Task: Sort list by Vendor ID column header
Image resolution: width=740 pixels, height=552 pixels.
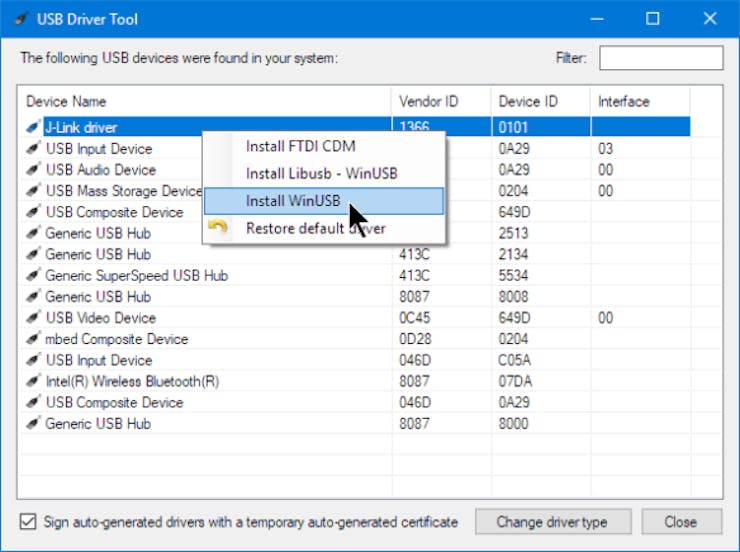Action: 427,101
